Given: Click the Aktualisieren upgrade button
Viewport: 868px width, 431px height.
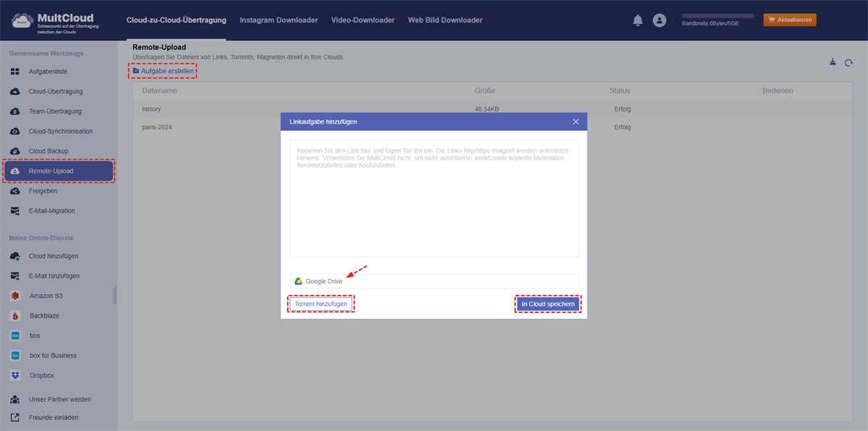Looking at the screenshot, I should pyautogui.click(x=790, y=20).
